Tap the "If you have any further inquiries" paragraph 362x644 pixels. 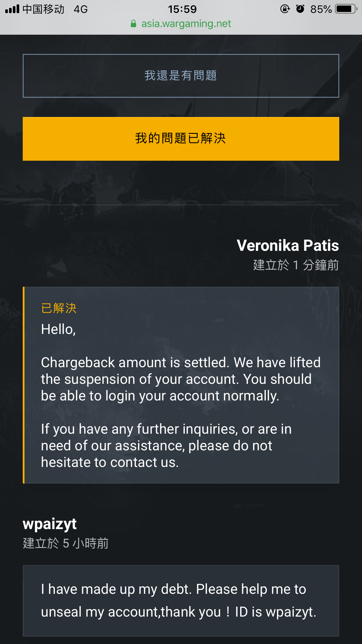[166, 445]
